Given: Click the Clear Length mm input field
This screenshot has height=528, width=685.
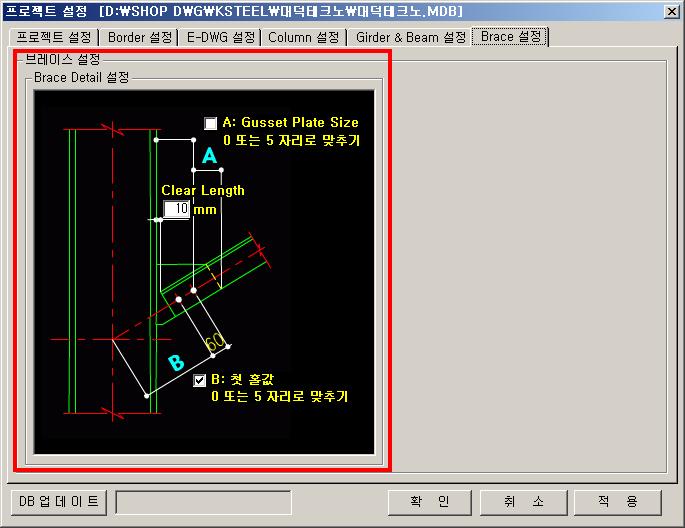Looking at the screenshot, I should (x=176, y=209).
